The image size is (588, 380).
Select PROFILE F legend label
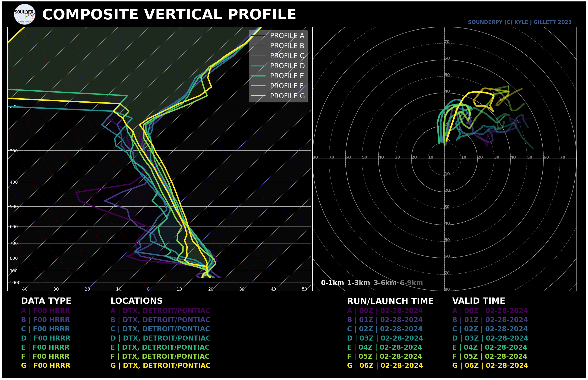pos(287,86)
